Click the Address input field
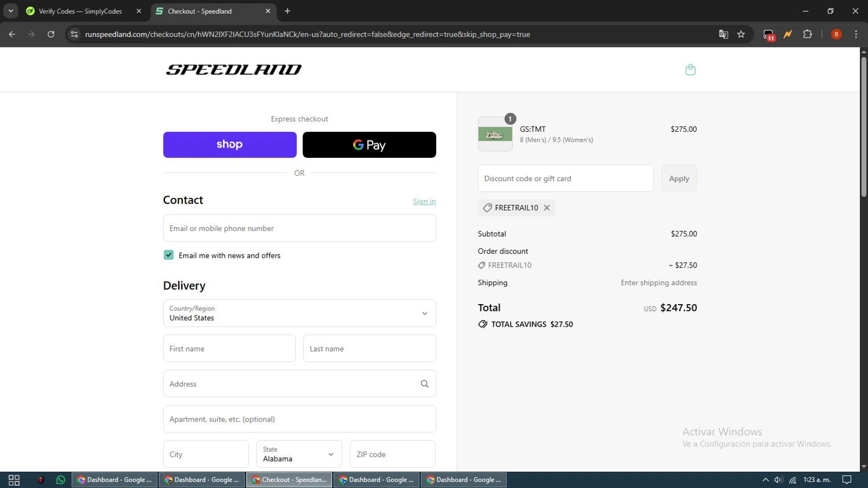 click(x=300, y=384)
